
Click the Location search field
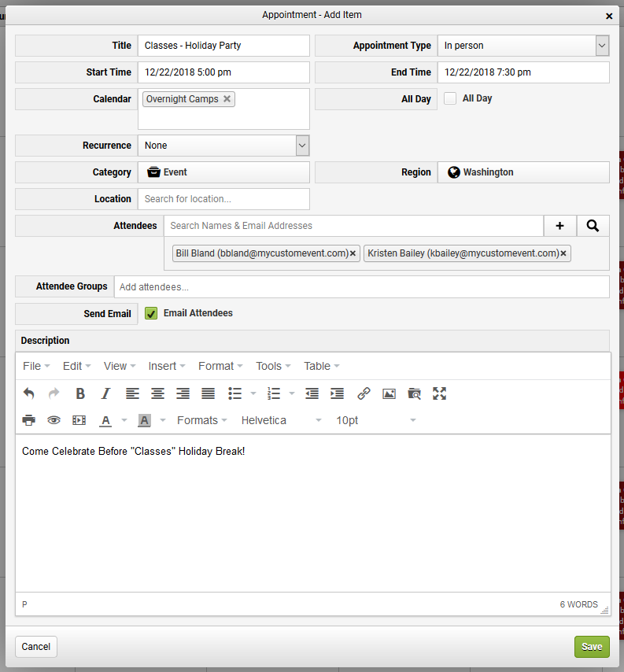223,199
